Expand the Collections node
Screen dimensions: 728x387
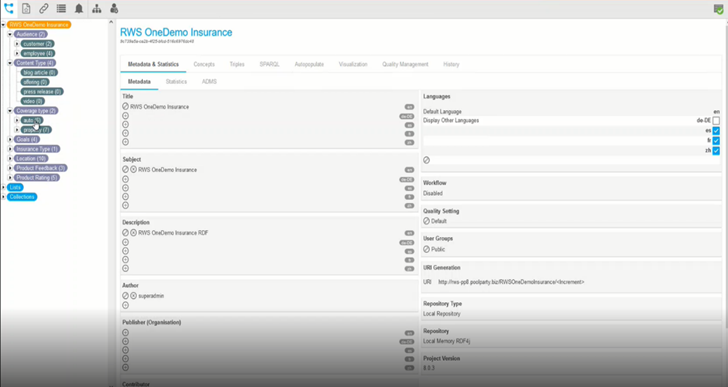[x=3, y=197]
